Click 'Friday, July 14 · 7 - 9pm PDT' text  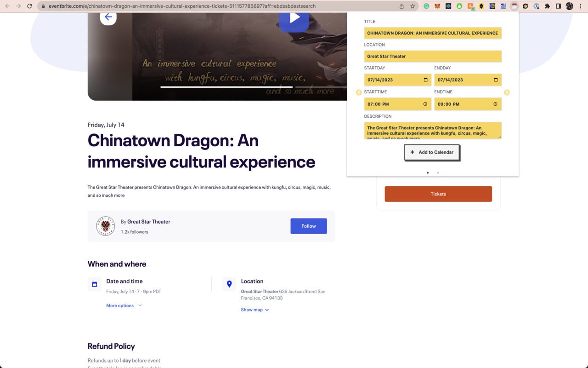tap(134, 292)
